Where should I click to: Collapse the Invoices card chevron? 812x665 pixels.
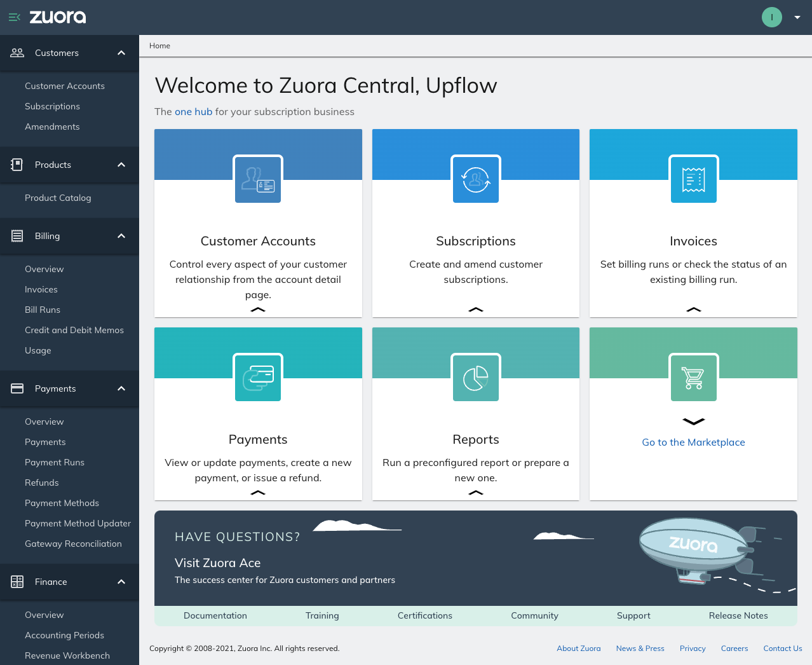pos(694,310)
